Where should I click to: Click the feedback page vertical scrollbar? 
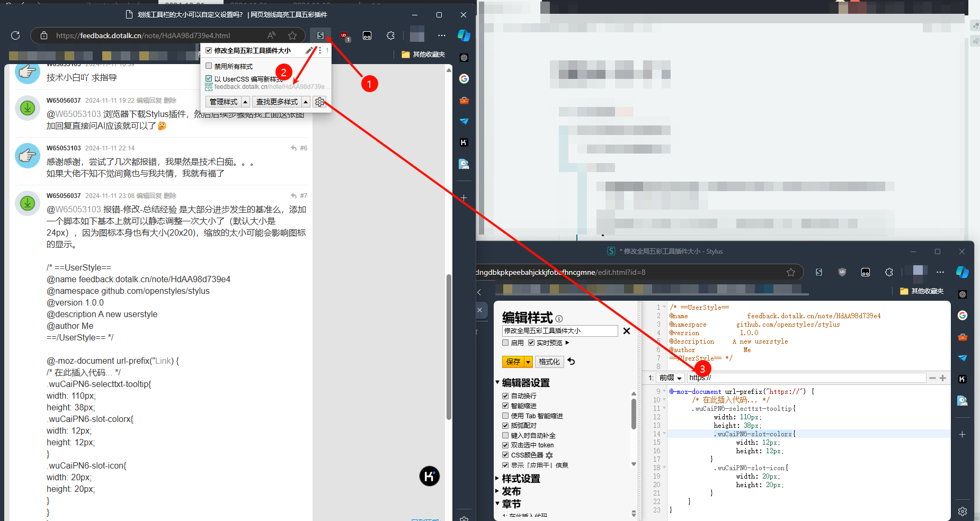coord(449,347)
